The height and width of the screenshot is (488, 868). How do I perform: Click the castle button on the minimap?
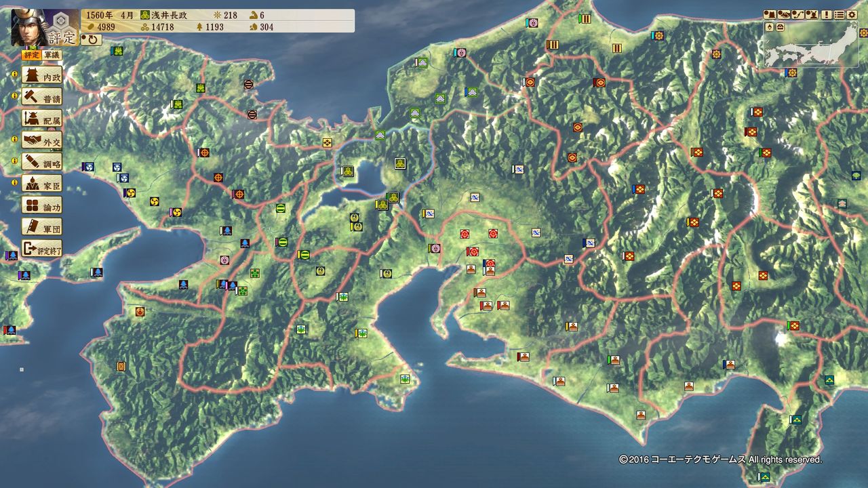point(781,27)
